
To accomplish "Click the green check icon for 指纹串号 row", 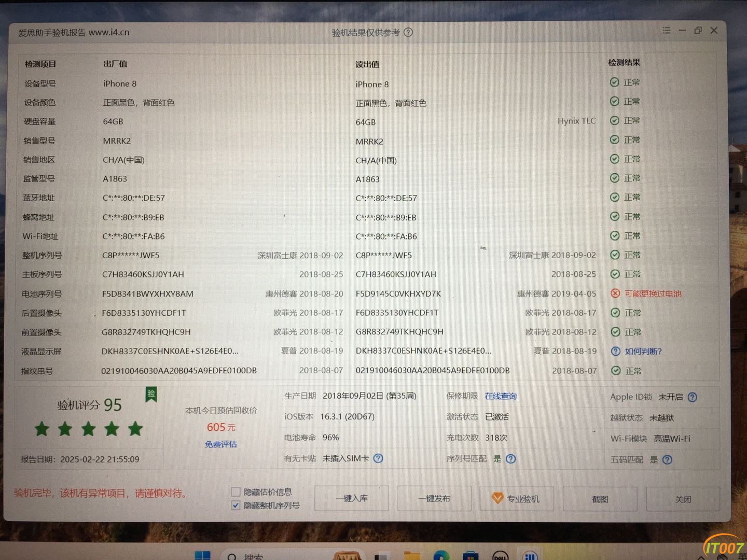I will click(616, 371).
